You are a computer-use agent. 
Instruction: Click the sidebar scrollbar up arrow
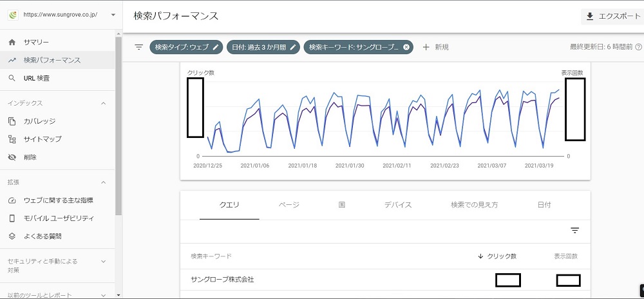pos(118,34)
